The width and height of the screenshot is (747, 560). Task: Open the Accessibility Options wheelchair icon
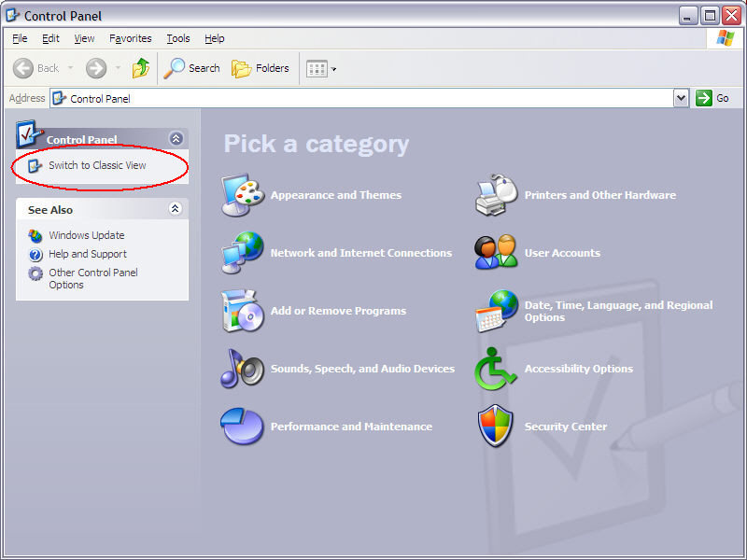click(x=495, y=369)
